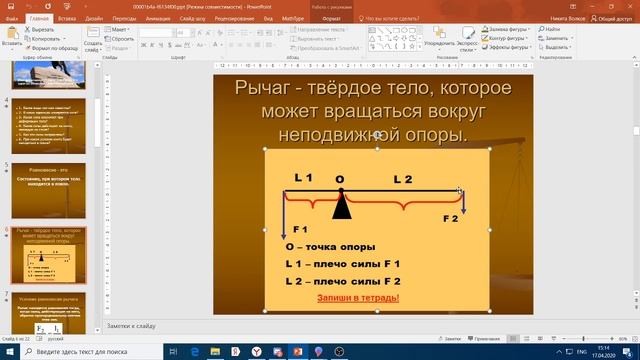Open the Формат picture tools tab
Image resolution: width=640 pixels, height=360 pixels.
[331, 19]
